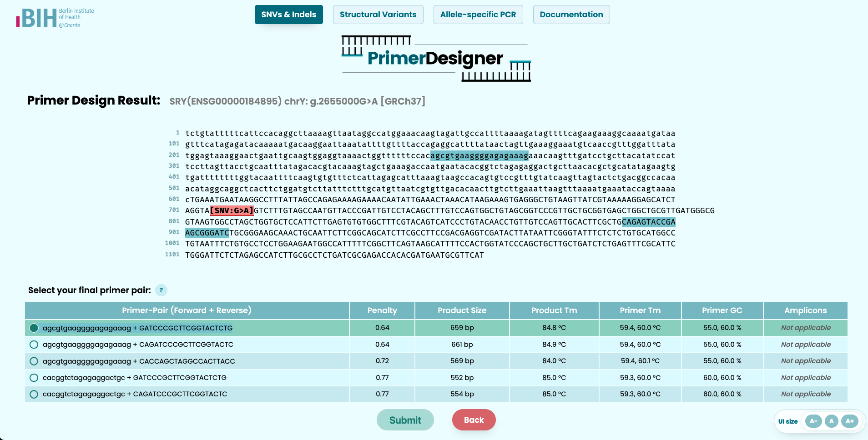Select primer pair ending GATCCCGCTTCGGTACTCTG with penalty 0.64
The width and height of the screenshot is (868, 440).
pyautogui.click(x=34, y=328)
